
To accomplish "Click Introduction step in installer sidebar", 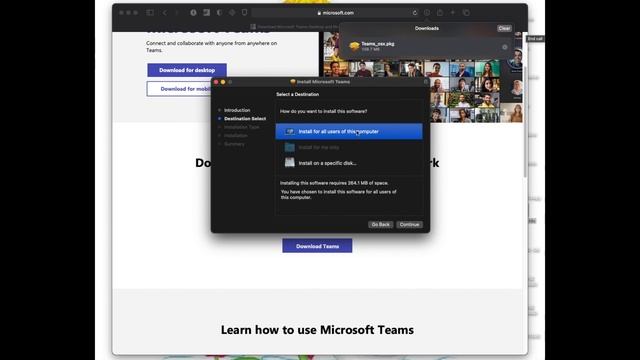I will 237,110.
